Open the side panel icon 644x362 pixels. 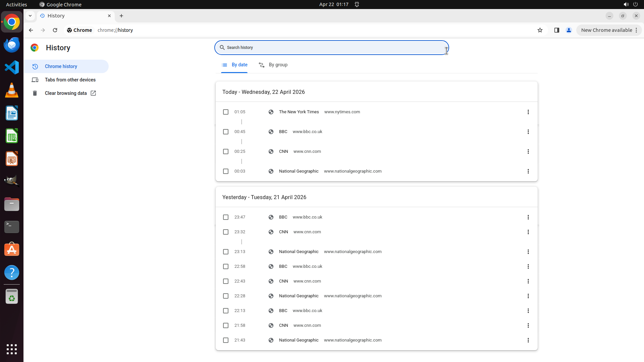tap(556, 30)
